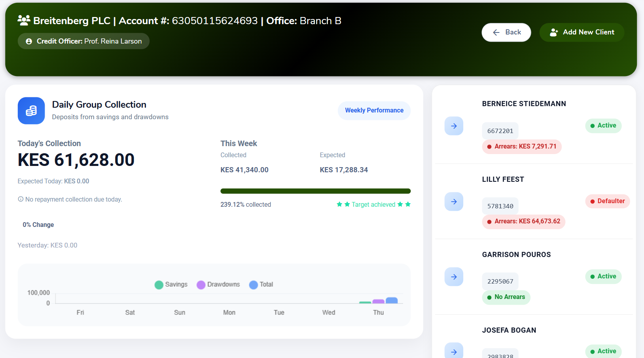Toggle the Drawdowns legend in the chart

pyautogui.click(x=218, y=285)
